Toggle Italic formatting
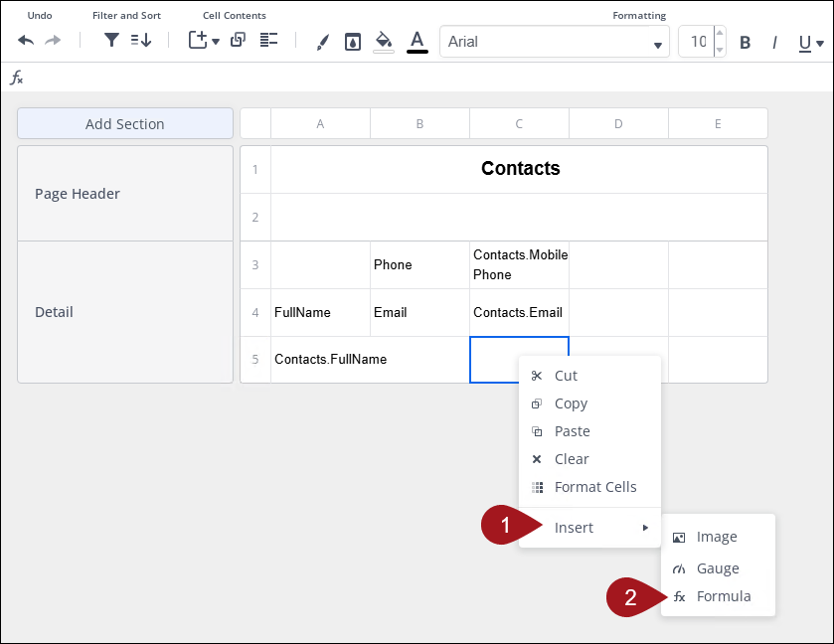Screen dimensions: 834x644 [774, 43]
